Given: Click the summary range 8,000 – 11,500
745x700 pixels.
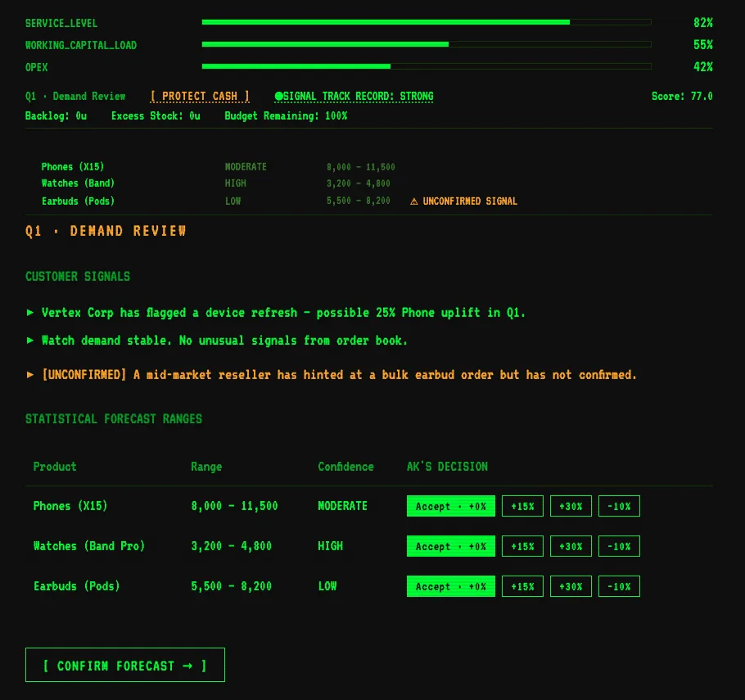Looking at the screenshot, I should click(x=360, y=167).
